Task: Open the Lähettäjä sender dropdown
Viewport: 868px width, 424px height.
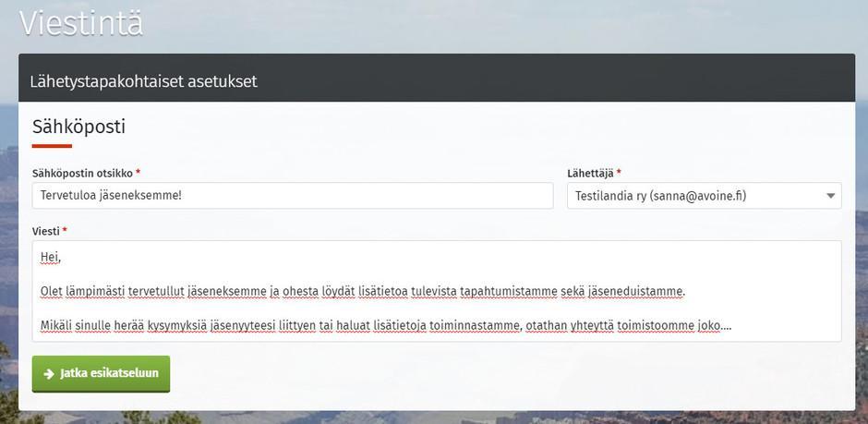Action: (705, 196)
